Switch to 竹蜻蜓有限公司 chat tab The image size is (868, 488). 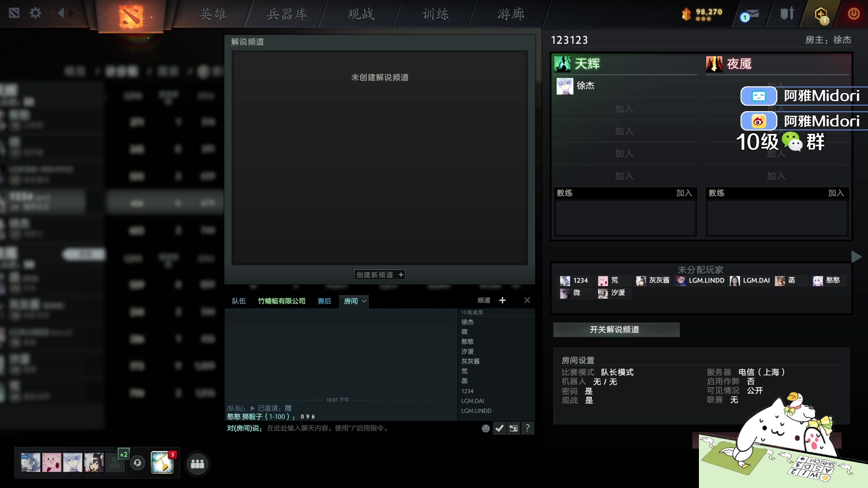(x=282, y=301)
